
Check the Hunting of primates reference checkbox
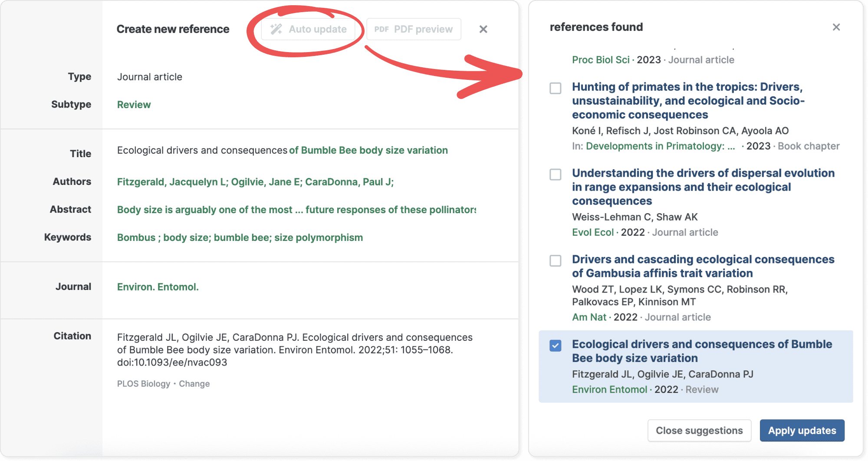(x=555, y=88)
